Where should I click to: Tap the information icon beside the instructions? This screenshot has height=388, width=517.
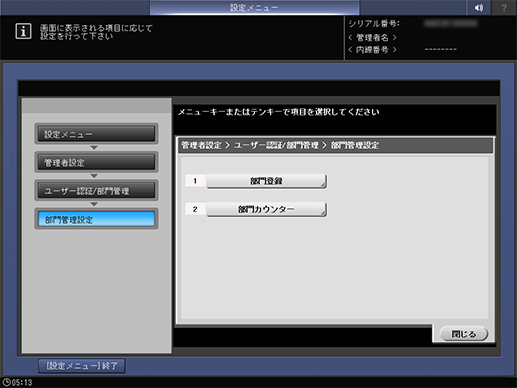click(x=23, y=31)
